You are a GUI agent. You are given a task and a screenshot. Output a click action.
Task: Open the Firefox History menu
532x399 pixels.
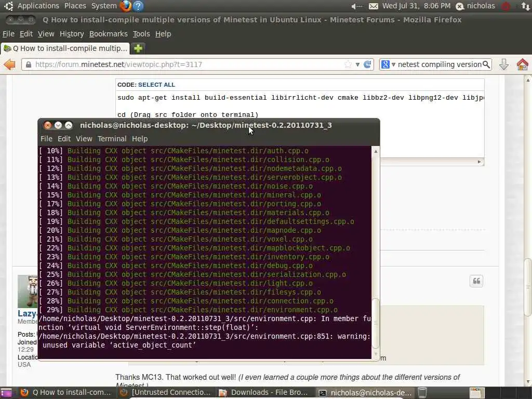tap(72, 34)
